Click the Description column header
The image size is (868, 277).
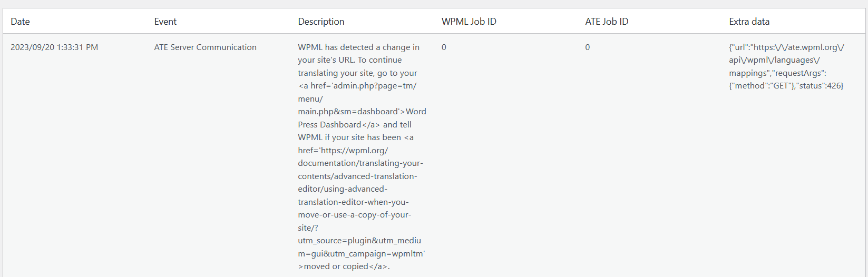[321, 22]
